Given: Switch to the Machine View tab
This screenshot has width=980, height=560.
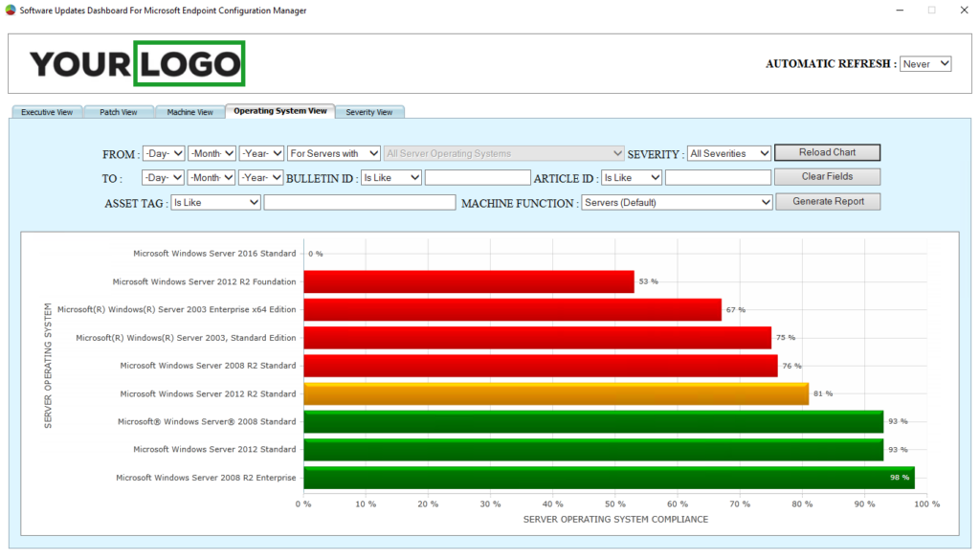Looking at the screenshot, I should pos(189,111).
